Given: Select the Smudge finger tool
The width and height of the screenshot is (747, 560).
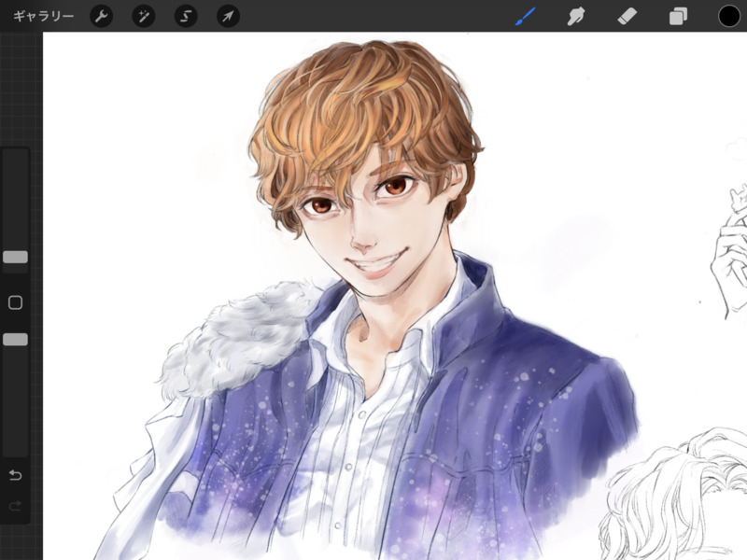Looking at the screenshot, I should [576, 16].
